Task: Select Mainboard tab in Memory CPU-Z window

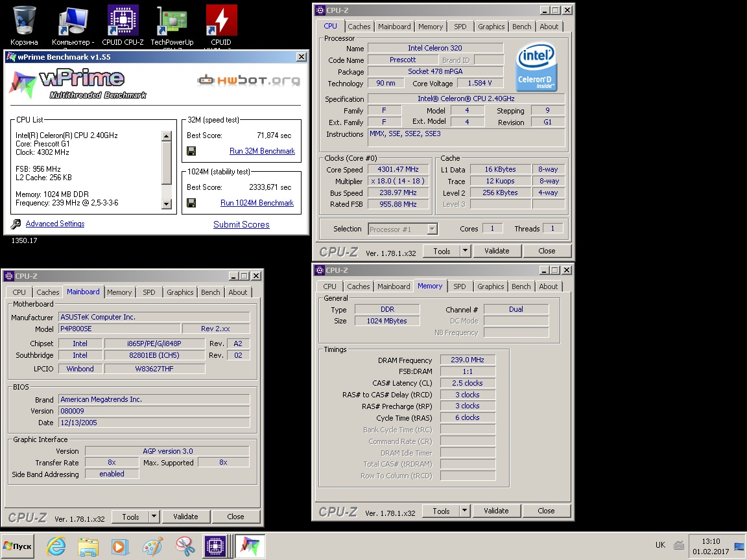Action: click(394, 286)
